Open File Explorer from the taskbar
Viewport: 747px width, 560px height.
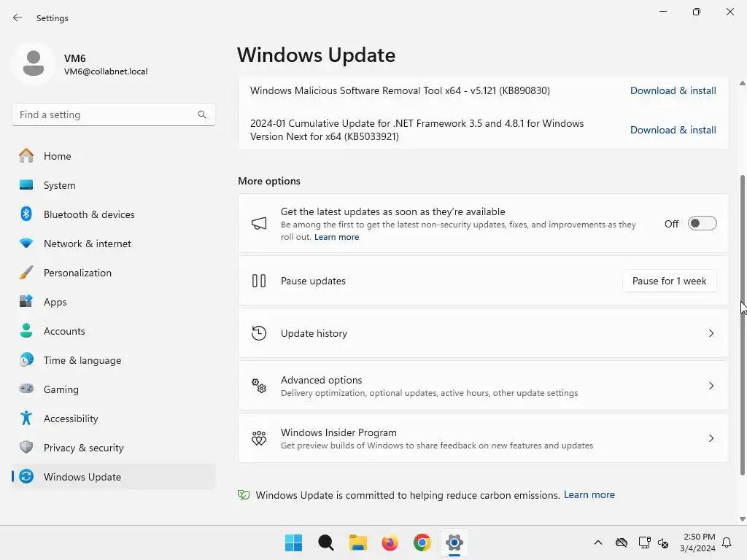pos(357,542)
